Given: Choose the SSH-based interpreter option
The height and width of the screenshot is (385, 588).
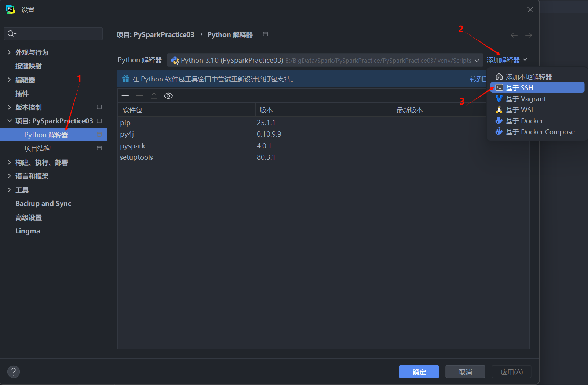Looking at the screenshot, I should [x=522, y=88].
